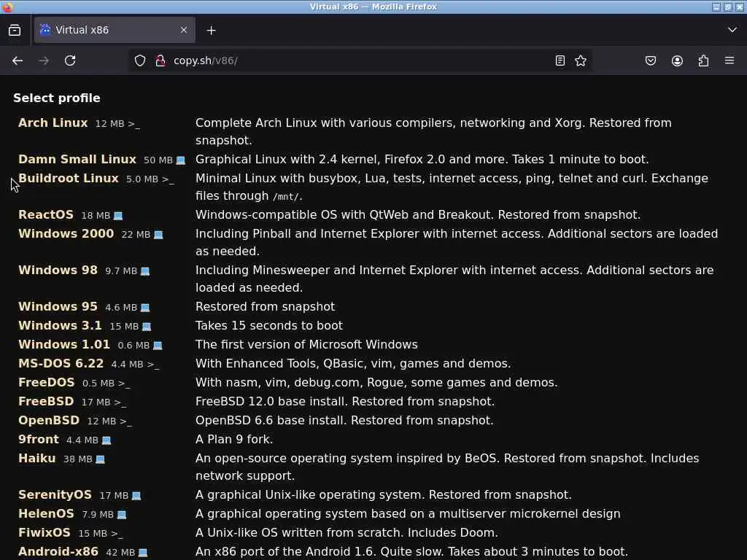Open the FreeDOS profile
This screenshot has width=747, height=560.
pyautogui.click(x=46, y=382)
